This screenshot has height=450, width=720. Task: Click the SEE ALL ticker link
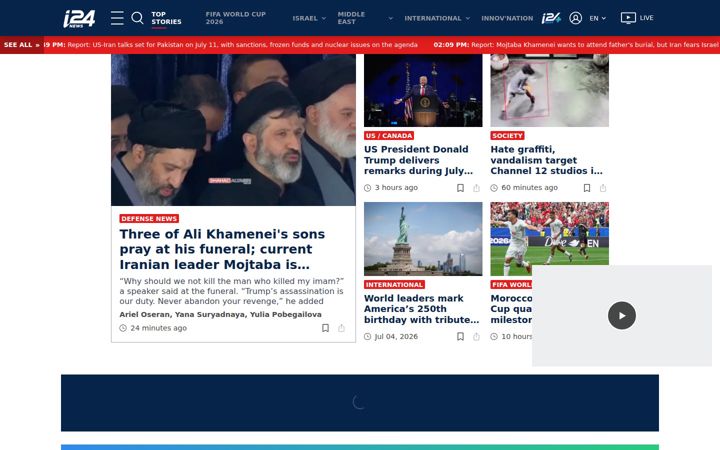coord(22,45)
